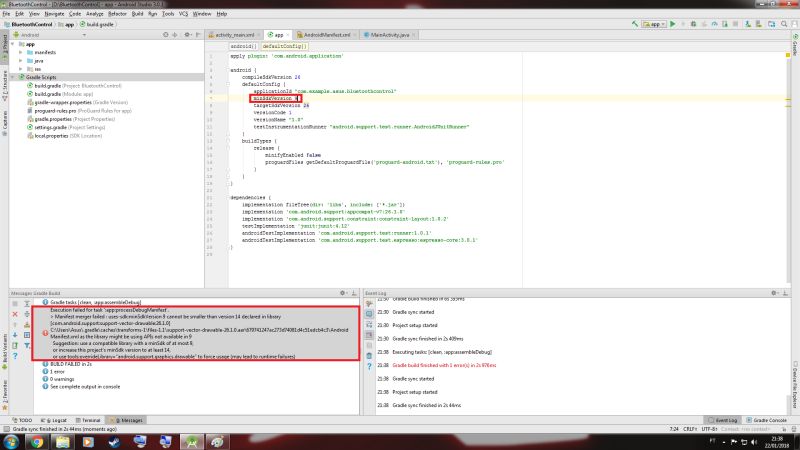This screenshot has width=800, height=450.
Task: Open Event Log settings gear
Action: 774,293
